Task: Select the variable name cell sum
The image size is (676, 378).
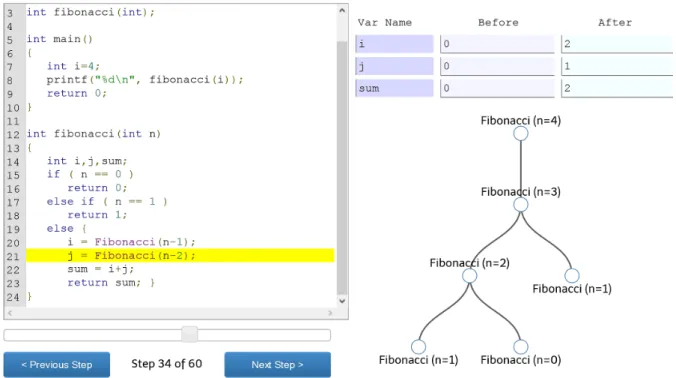Action: coord(394,89)
